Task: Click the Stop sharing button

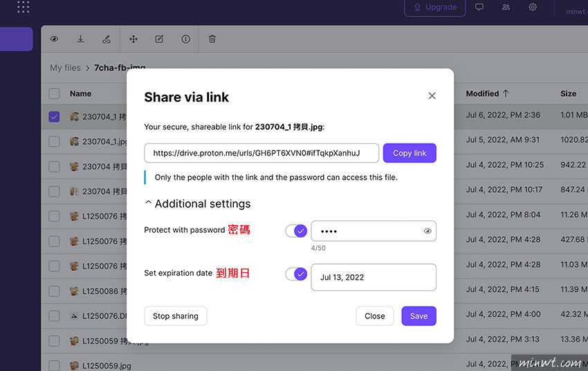Action: [x=175, y=316]
